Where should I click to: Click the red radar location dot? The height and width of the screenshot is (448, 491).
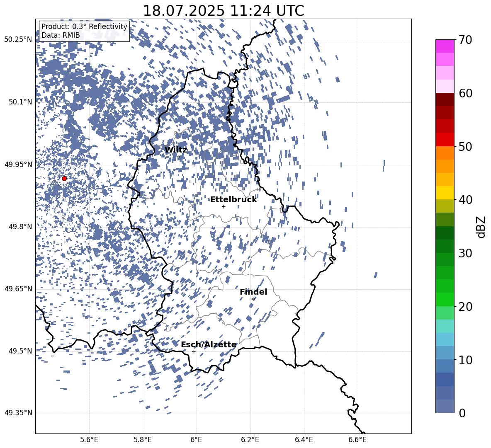click(64, 179)
